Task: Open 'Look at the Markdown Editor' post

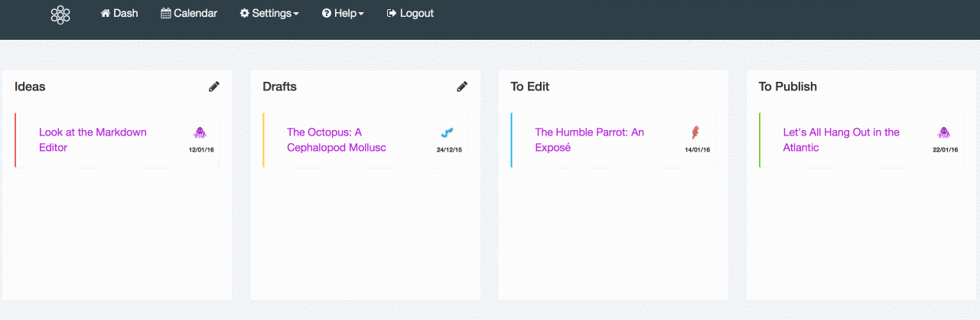Action: pos(93,140)
